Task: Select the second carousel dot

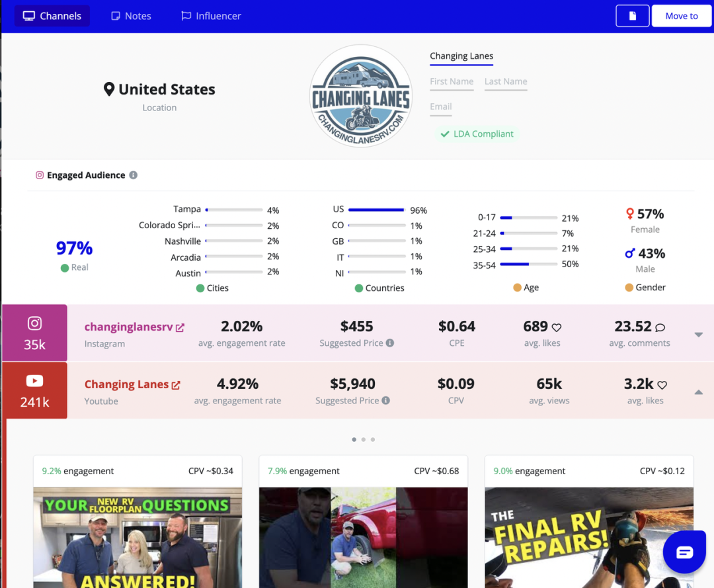Action: [x=364, y=440]
